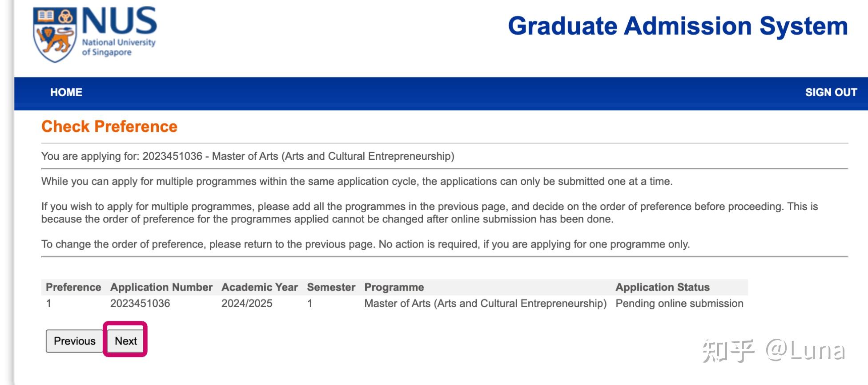This screenshot has width=868, height=385.
Task: Click the Application Status column header
Action: [662, 287]
